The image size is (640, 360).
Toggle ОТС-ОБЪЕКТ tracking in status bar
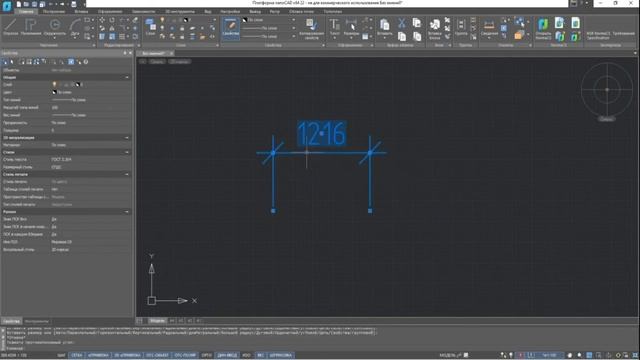tap(157, 355)
